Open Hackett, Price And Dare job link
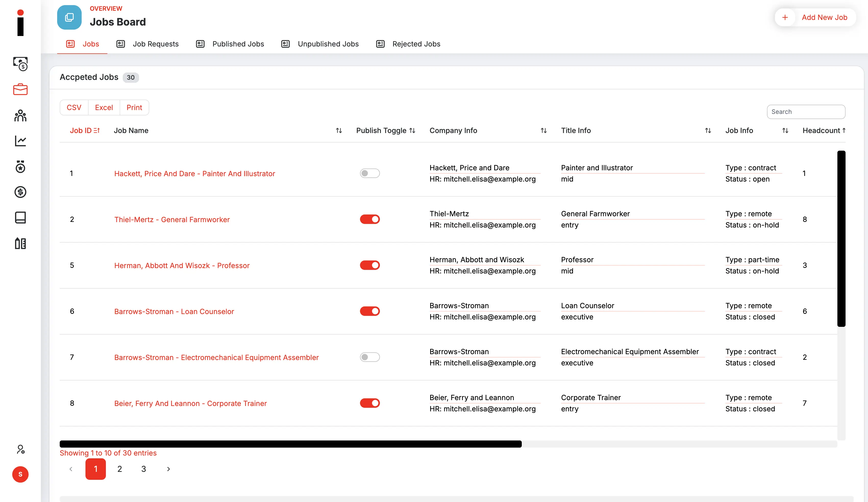The width and height of the screenshot is (868, 502). (x=195, y=174)
